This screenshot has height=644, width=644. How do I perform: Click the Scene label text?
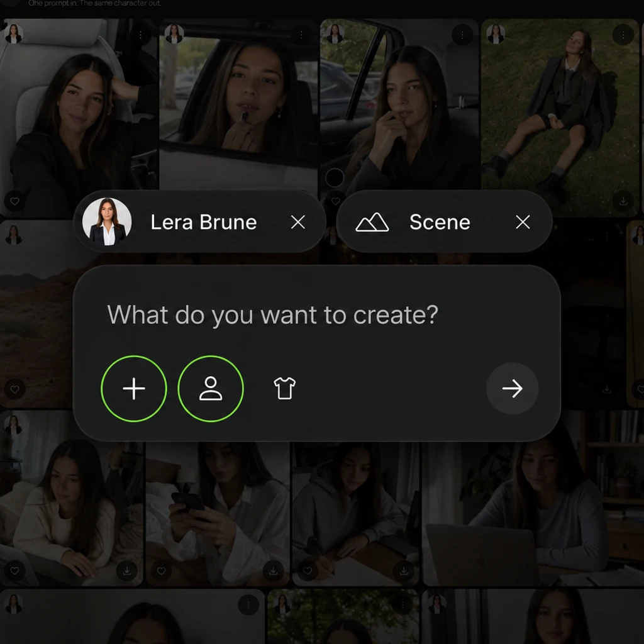click(x=440, y=222)
